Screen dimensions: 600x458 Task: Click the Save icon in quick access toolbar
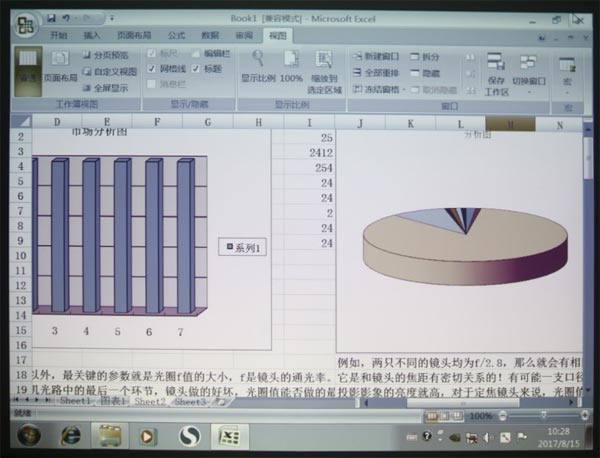coord(52,18)
